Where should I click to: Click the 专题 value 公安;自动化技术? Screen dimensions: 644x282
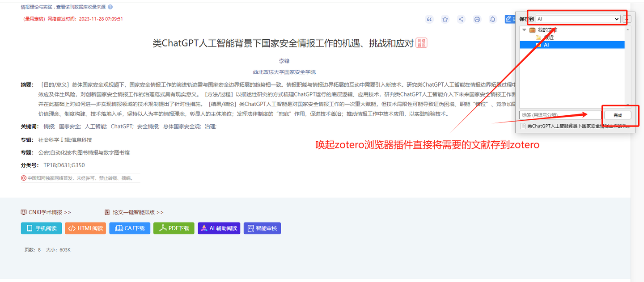coord(84,152)
